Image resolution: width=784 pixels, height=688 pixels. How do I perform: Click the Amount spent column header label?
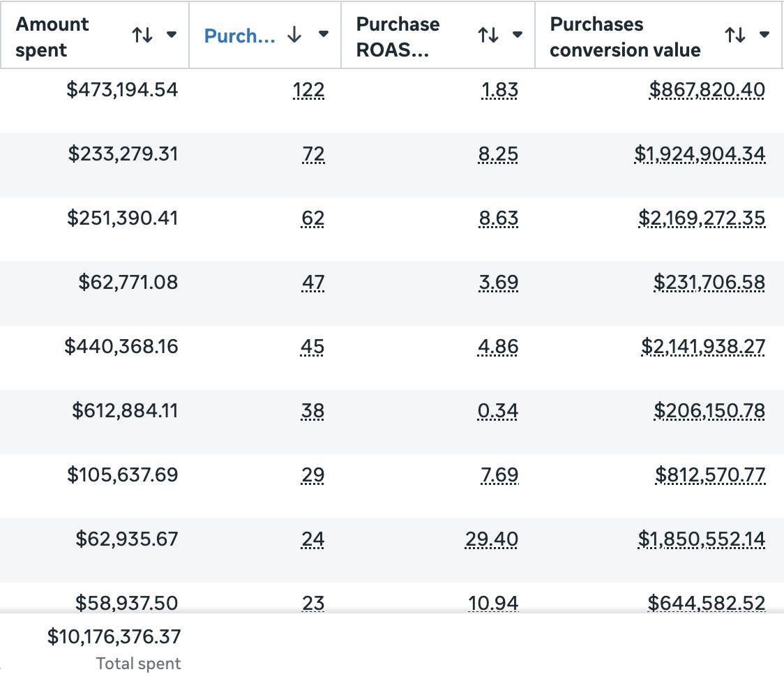click(x=52, y=37)
